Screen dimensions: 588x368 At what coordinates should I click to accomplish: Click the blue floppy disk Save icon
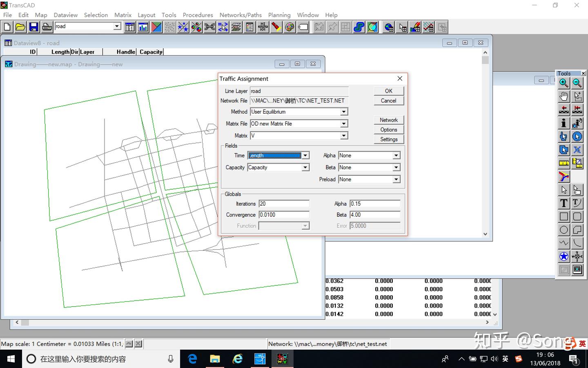coord(33,27)
